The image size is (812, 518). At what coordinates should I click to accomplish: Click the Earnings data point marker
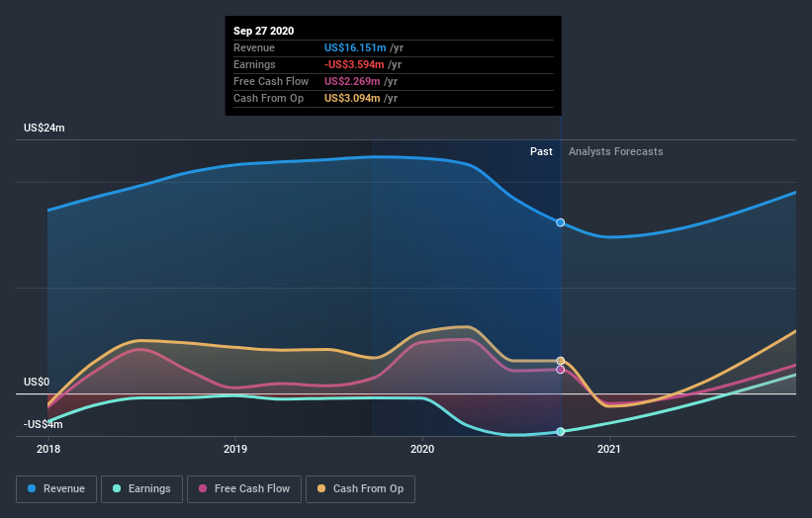click(x=561, y=432)
